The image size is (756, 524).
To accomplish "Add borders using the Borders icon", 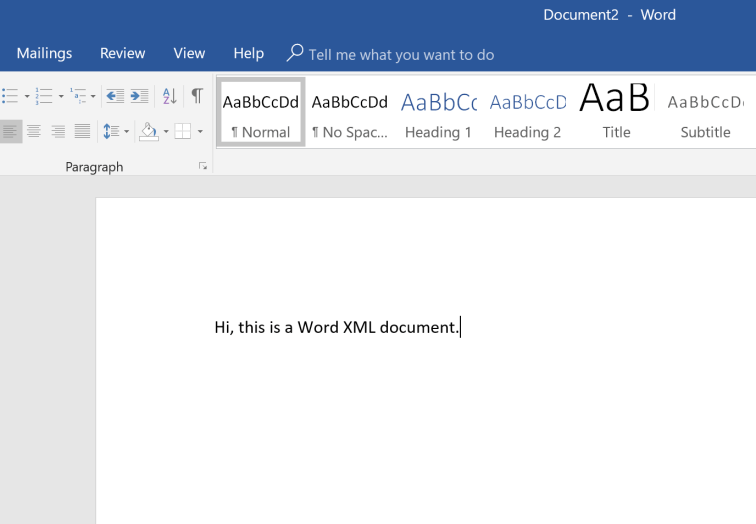I will coord(182,131).
